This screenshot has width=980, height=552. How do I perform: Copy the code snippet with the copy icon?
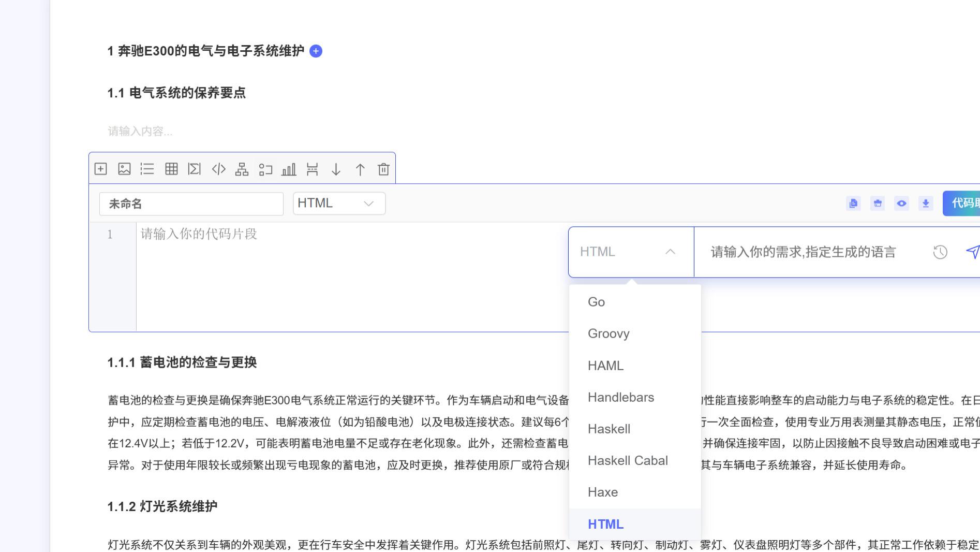pyautogui.click(x=853, y=204)
